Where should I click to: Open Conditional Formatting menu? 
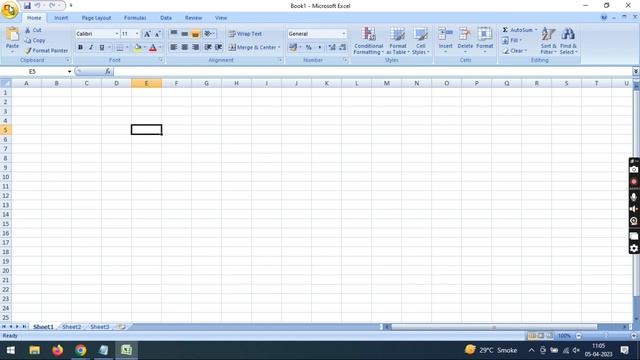[x=368, y=41]
